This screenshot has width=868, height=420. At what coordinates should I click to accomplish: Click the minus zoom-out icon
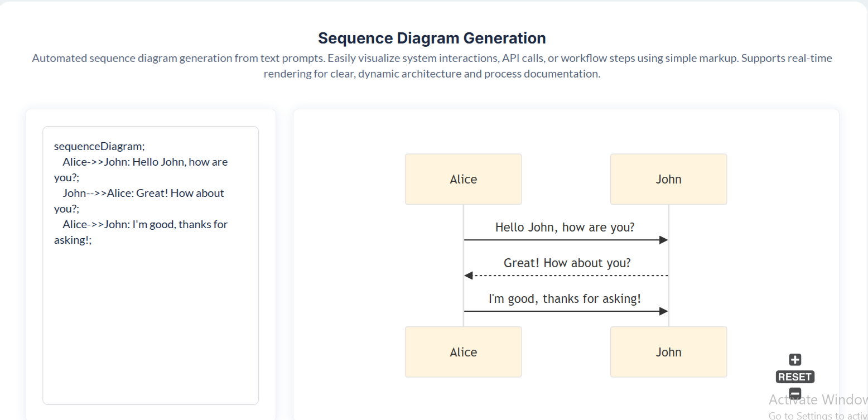point(795,393)
